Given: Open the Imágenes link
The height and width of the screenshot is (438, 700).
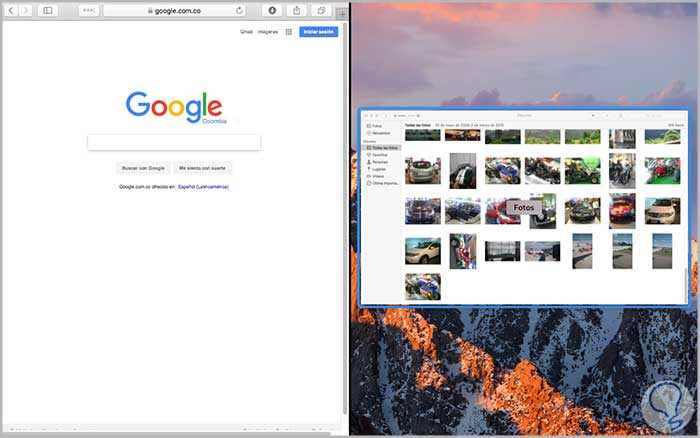Looking at the screenshot, I should [268, 32].
